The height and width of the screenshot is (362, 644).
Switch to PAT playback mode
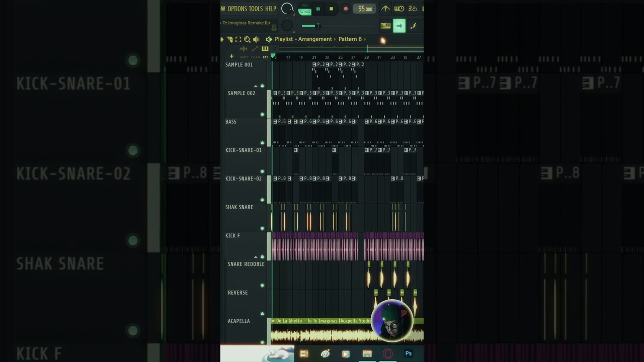click(x=305, y=6)
